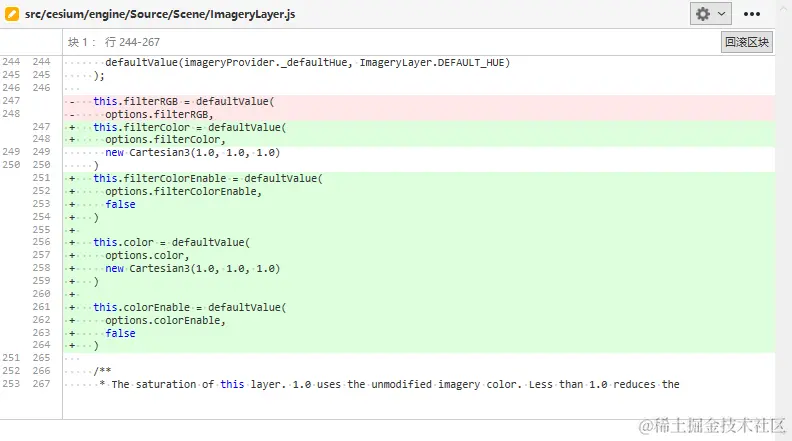Click removed line options.filterRGB,

pos(160,114)
